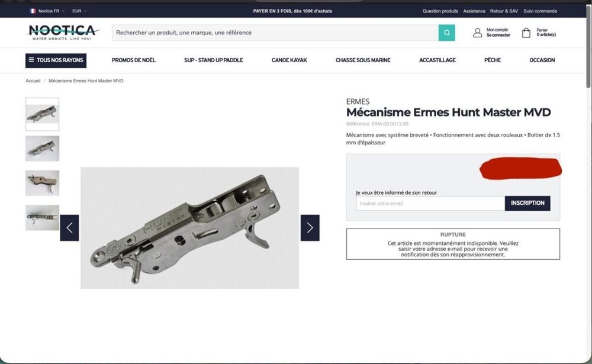The height and width of the screenshot is (364, 592).
Task: Open Tous Nos Rayons hamburger menu
Action: click(x=56, y=60)
